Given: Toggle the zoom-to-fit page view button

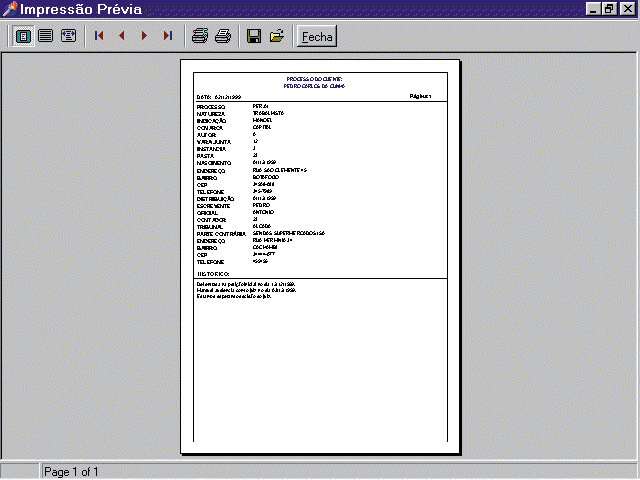Looking at the screenshot, I should (23, 36).
